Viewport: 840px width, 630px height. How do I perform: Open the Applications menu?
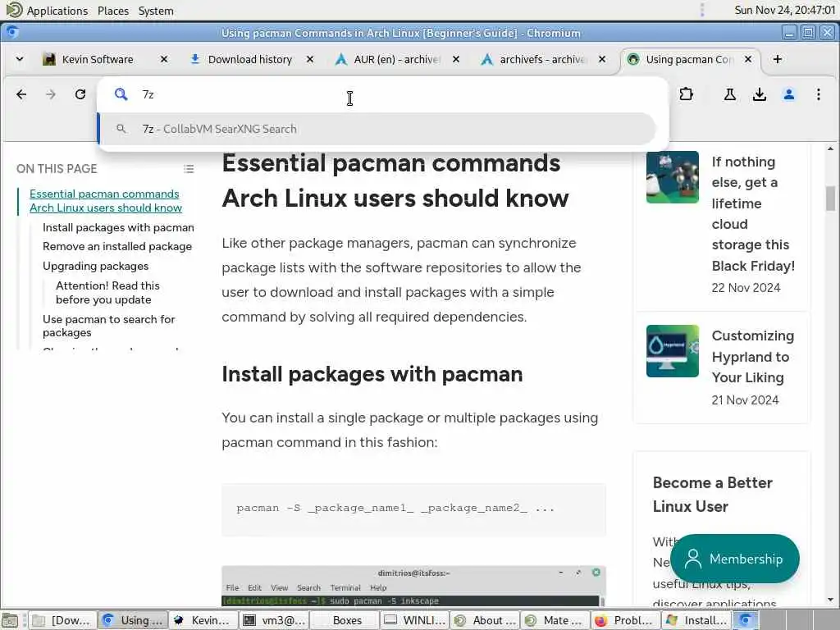pos(57,11)
